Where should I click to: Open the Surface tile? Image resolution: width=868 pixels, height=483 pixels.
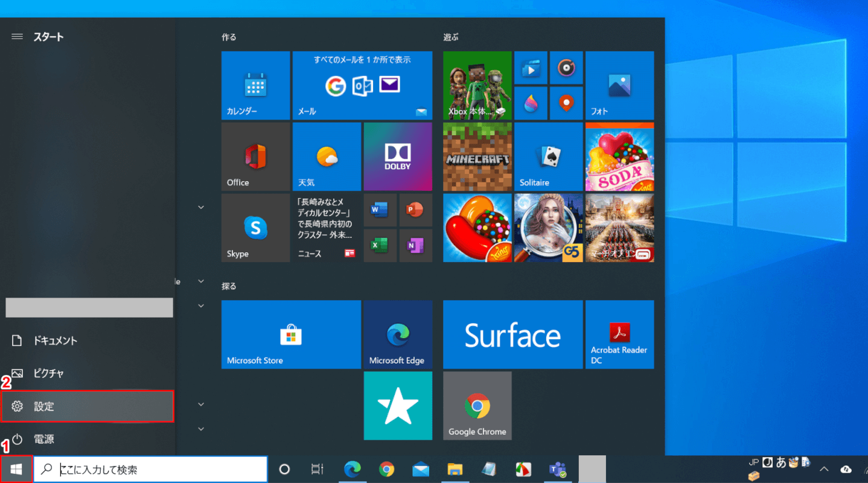[513, 334]
